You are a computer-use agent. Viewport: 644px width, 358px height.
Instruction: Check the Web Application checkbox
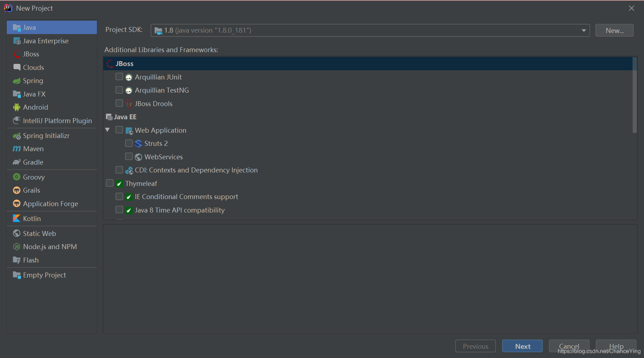pyautogui.click(x=119, y=130)
